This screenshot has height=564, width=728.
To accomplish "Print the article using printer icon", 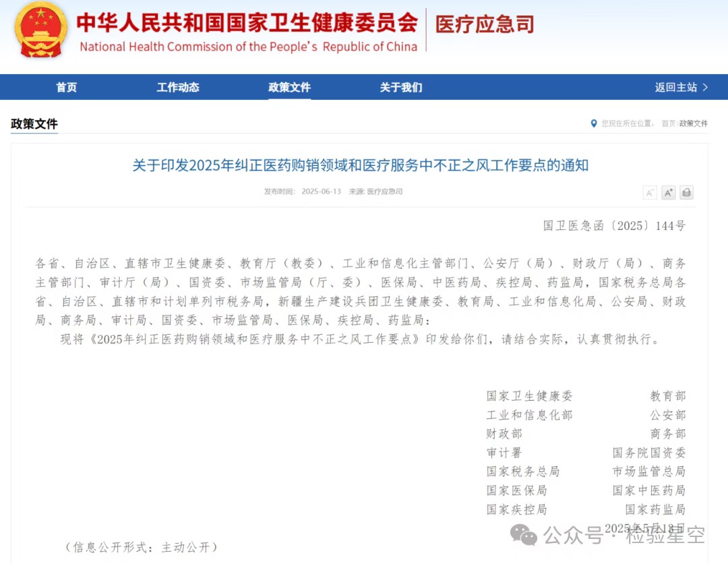I will (x=686, y=193).
